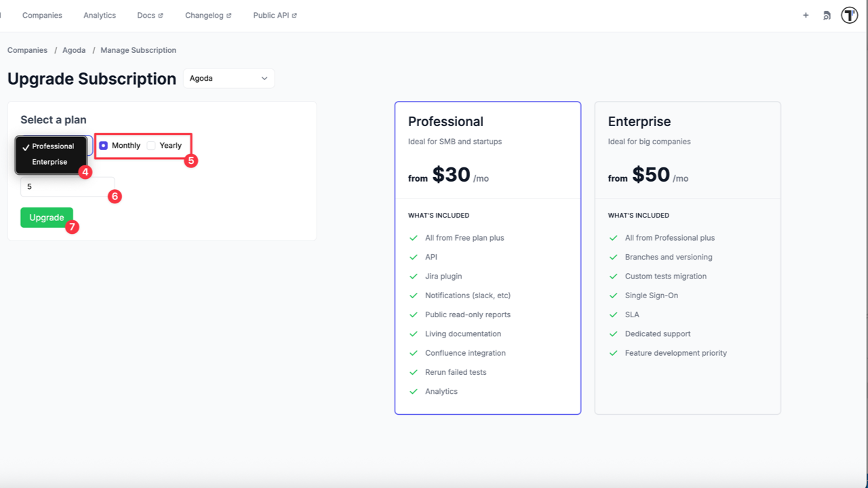Click external link icon beside Changelog

pos(229,16)
